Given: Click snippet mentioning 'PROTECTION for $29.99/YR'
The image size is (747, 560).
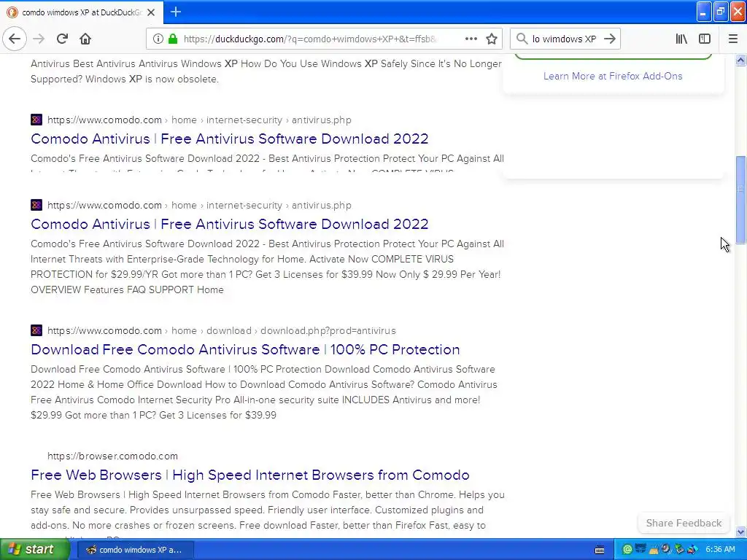Looking at the screenshot, I should (266, 274).
